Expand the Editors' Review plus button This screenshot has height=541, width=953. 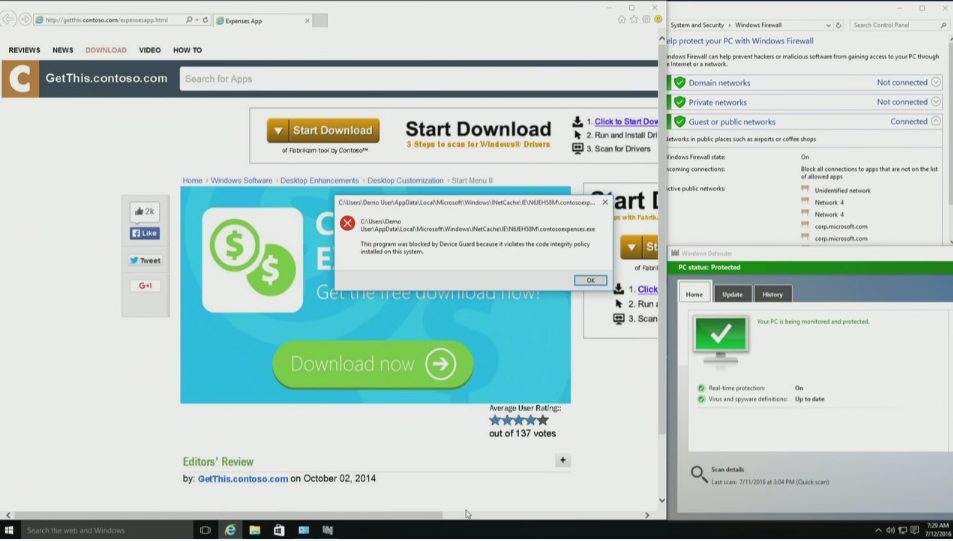point(563,461)
